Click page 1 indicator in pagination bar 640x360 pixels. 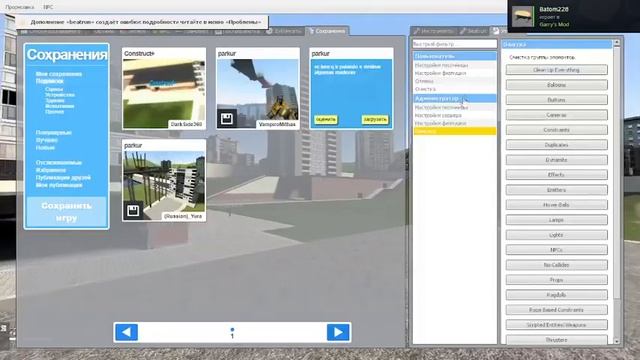[x=232, y=333]
